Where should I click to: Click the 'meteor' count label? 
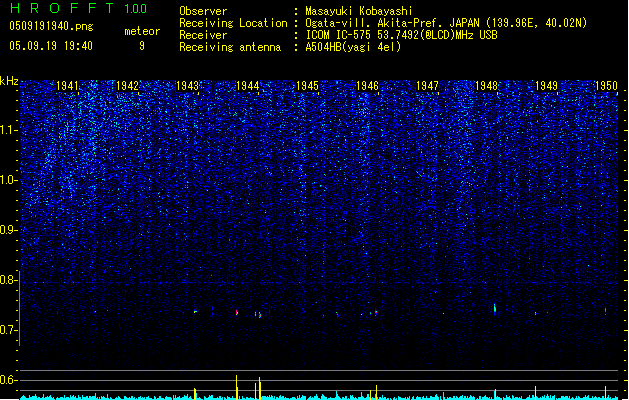pyautogui.click(x=142, y=31)
